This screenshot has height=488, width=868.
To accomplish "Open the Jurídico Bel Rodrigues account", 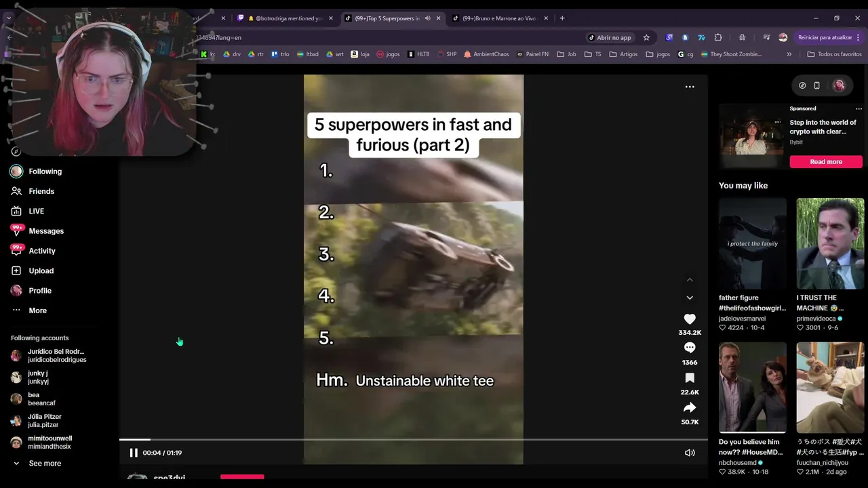I will point(49,356).
